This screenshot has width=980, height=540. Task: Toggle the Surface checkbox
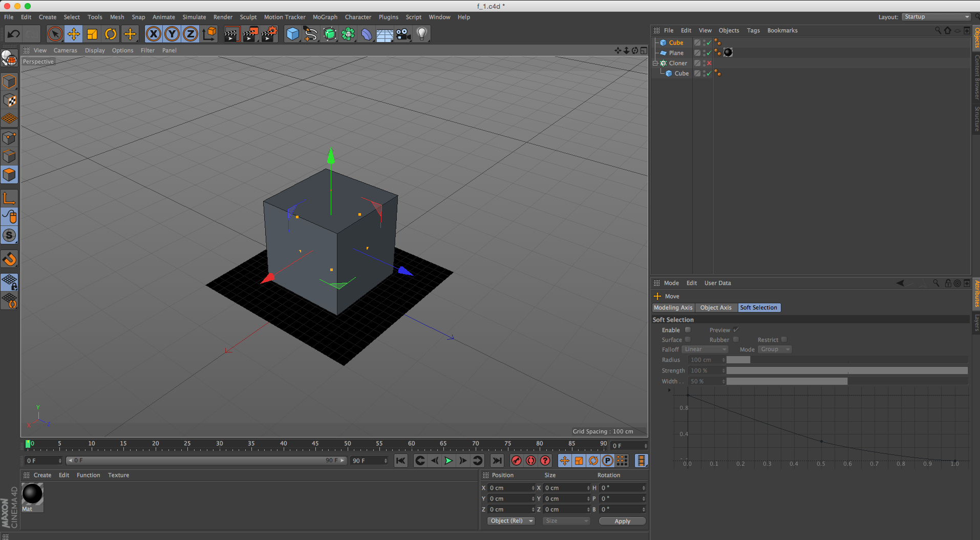click(x=688, y=339)
